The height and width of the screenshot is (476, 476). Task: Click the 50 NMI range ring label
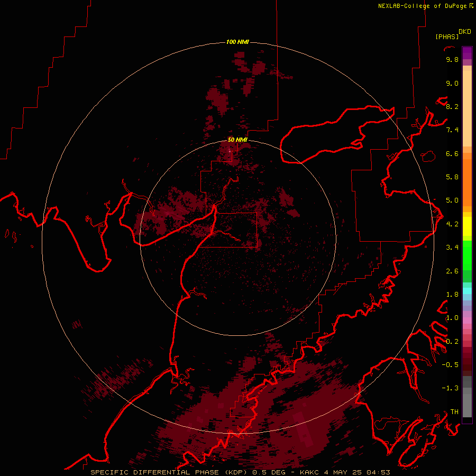point(237,140)
